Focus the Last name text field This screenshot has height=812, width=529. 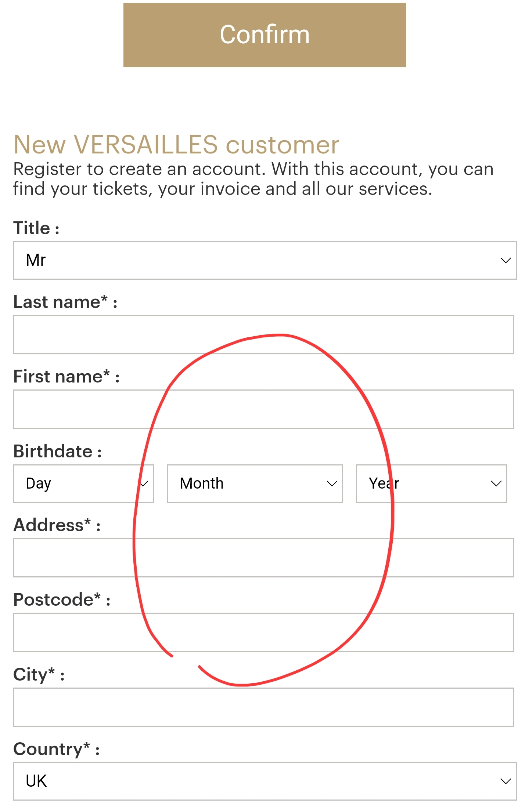[263, 334]
